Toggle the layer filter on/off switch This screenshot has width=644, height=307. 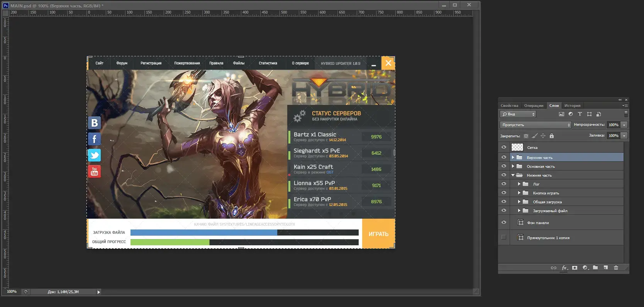626,114
